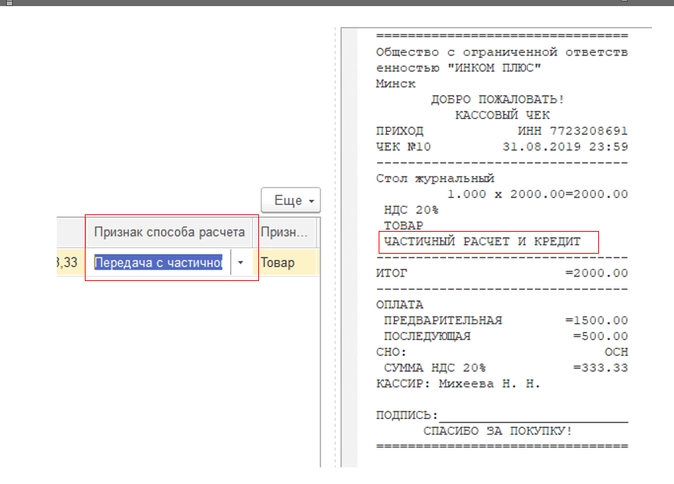The image size is (674, 484).
Task: Select the truncated Призн... column header
Action: coord(287,232)
